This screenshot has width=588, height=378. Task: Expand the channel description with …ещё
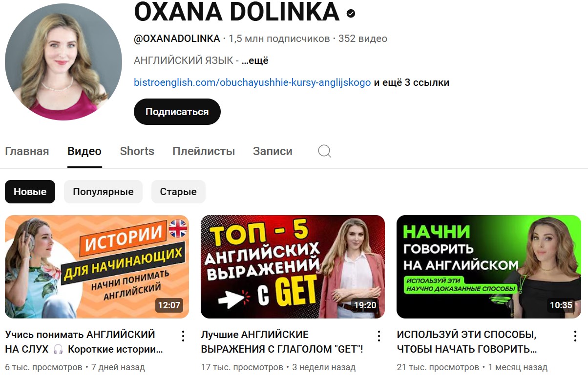point(255,60)
